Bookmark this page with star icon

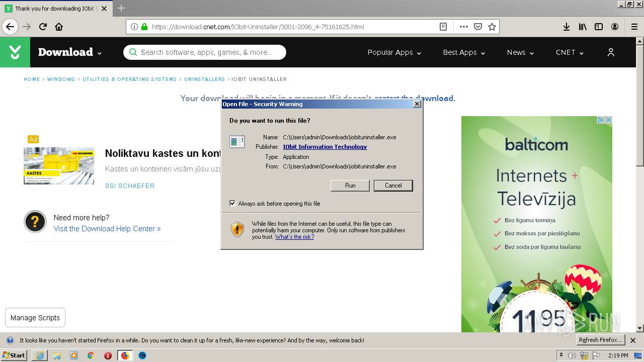(492, 27)
